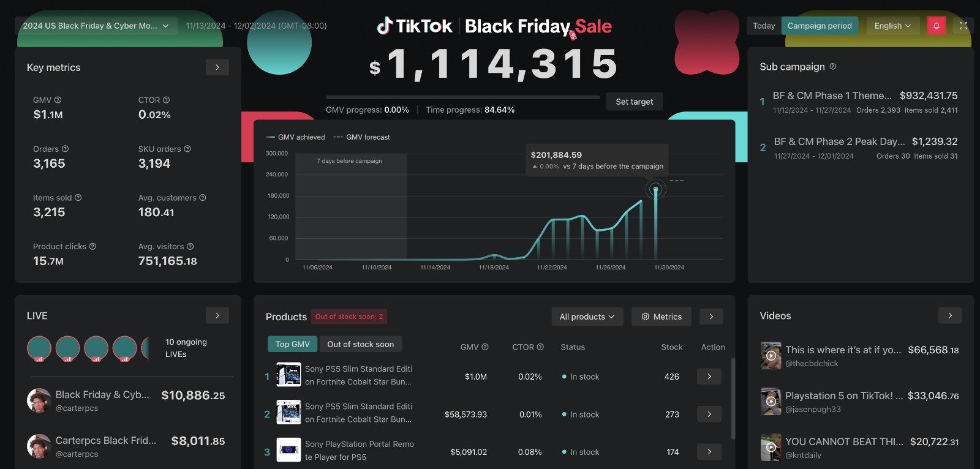This screenshot has width=980, height=469.
Task: Select the Top GMV tab
Action: [292, 344]
